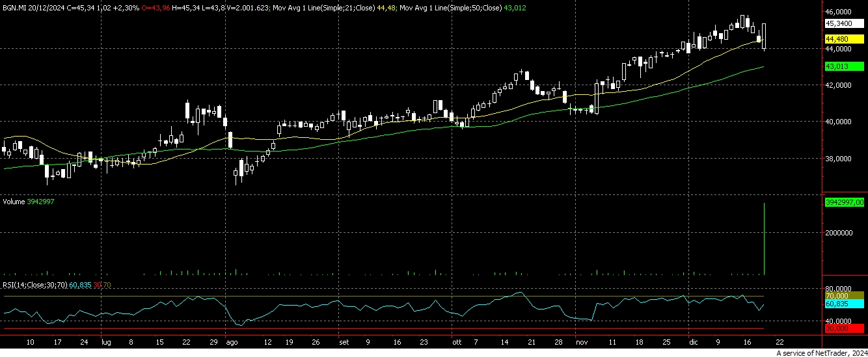
Task: Click the 44,0000 price axis label
Action: pos(839,49)
